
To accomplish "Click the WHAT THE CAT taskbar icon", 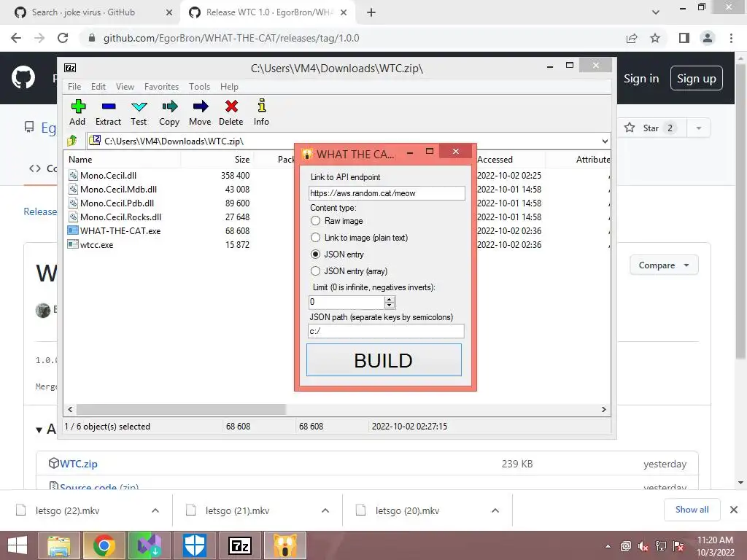I will [285, 545].
